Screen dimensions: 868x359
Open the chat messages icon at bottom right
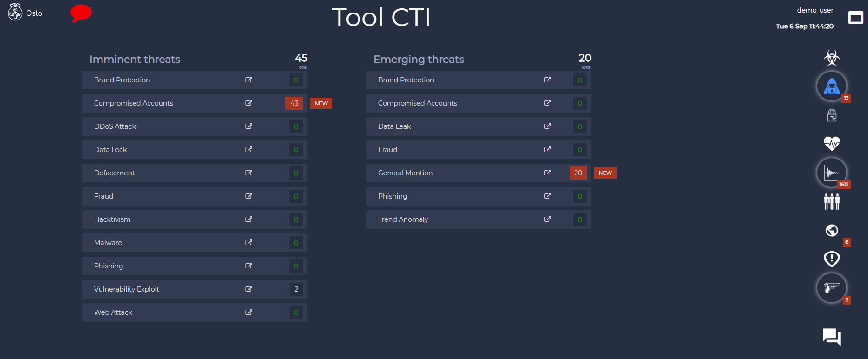pyautogui.click(x=832, y=337)
